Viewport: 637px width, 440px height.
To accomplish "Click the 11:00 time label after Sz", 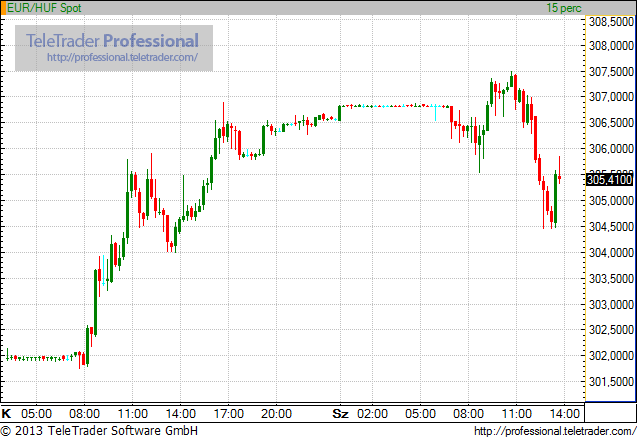I will click(516, 414).
